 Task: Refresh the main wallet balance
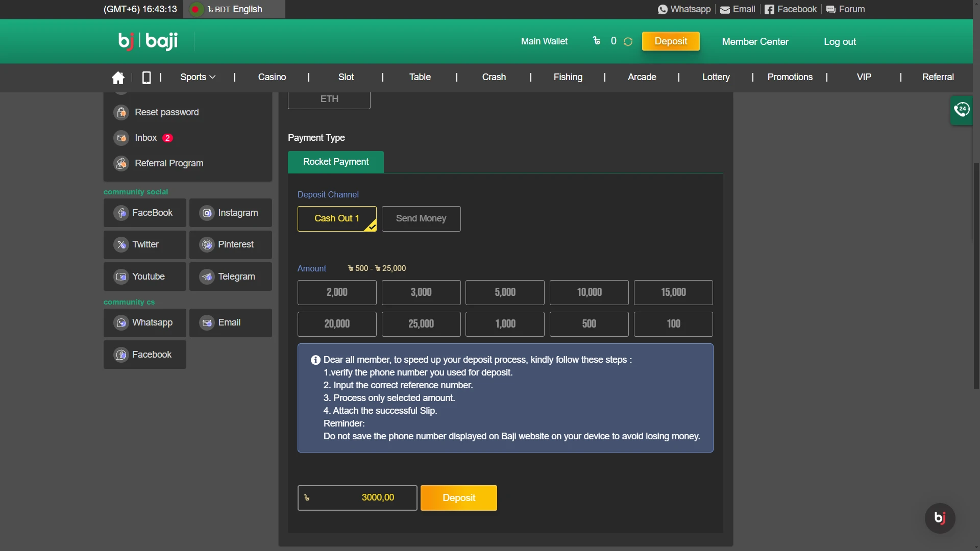coord(628,42)
